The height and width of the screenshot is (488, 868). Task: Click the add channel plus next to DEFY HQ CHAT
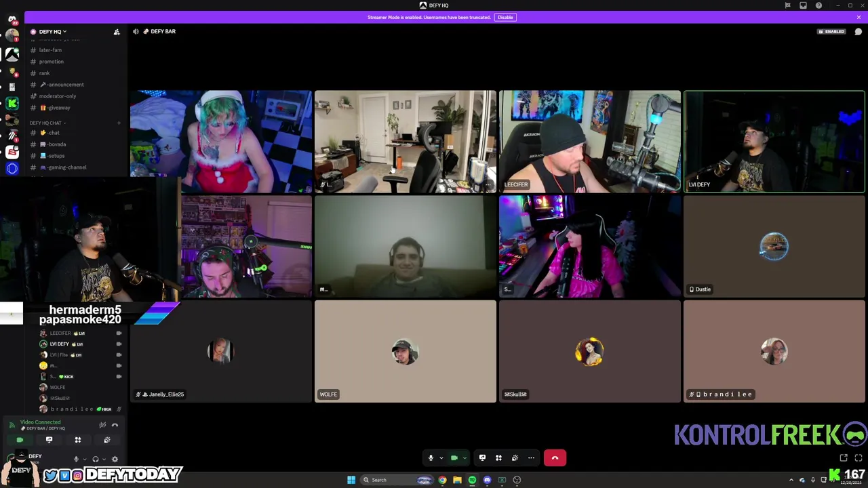pos(119,123)
